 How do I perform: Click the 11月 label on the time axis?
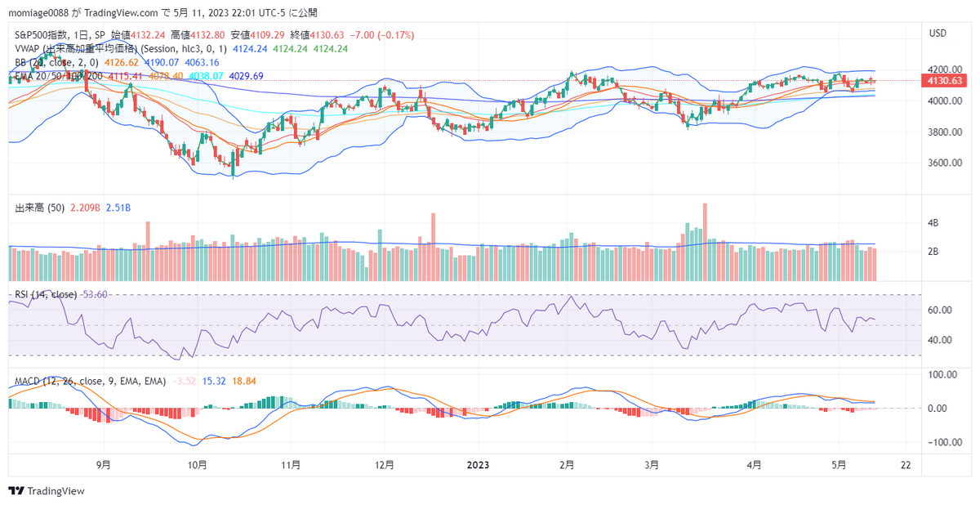coord(291,464)
